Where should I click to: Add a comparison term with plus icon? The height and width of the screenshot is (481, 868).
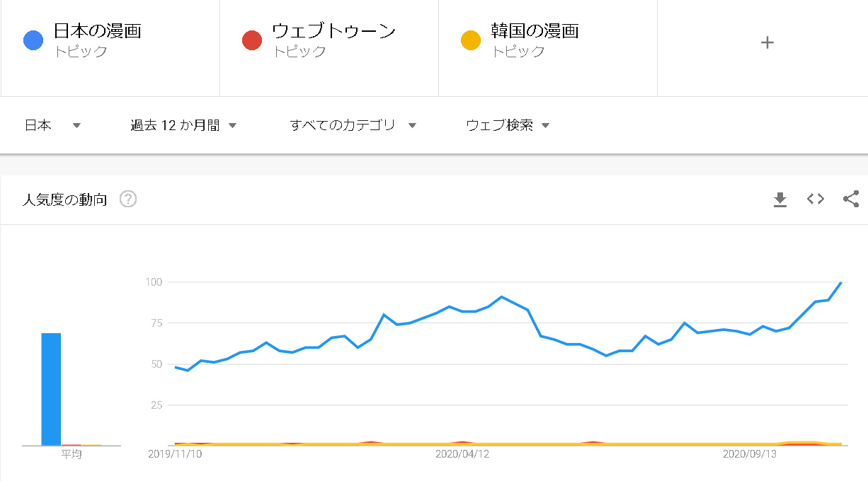[x=767, y=42]
